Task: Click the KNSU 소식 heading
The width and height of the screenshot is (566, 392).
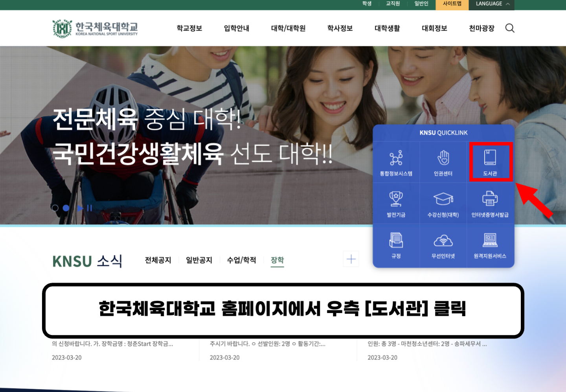Action: [x=87, y=261]
